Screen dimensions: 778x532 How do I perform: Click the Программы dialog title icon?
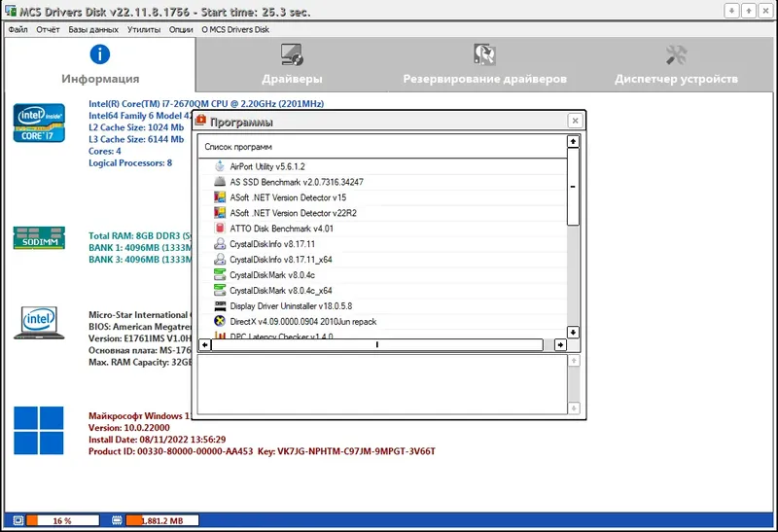pos(201,120)
